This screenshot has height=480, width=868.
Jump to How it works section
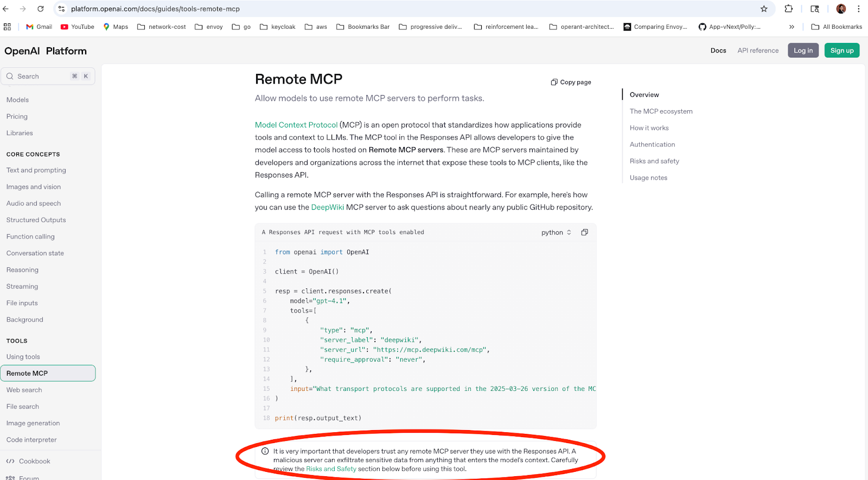point(649,128)
